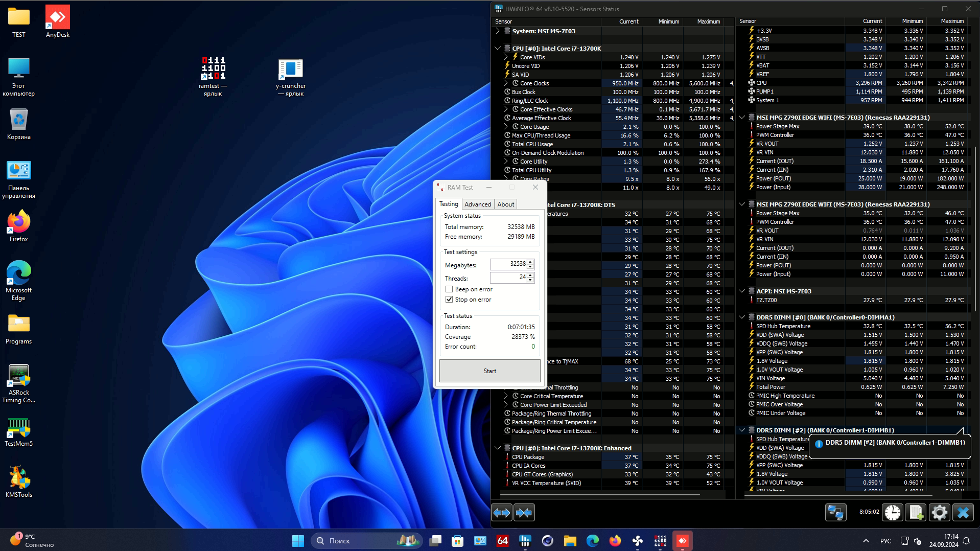Open the About tab in RAM Test

(506, 204)
